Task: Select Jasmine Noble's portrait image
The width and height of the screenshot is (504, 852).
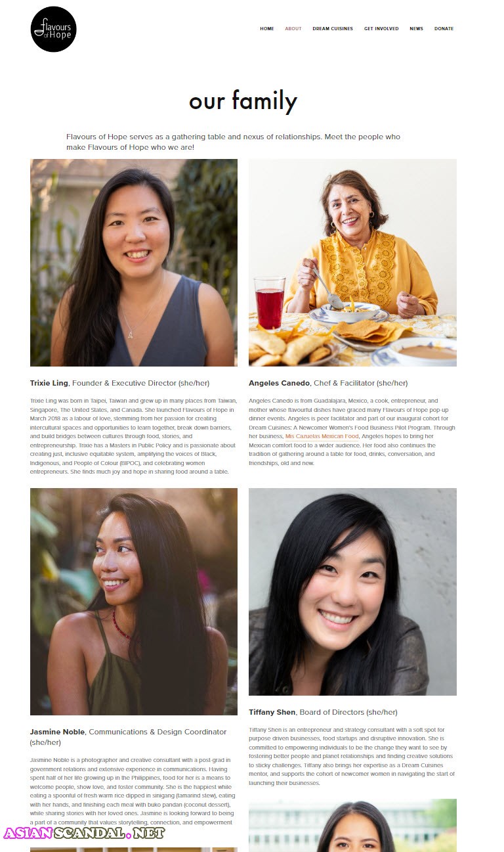Action: tap(134, 602)
